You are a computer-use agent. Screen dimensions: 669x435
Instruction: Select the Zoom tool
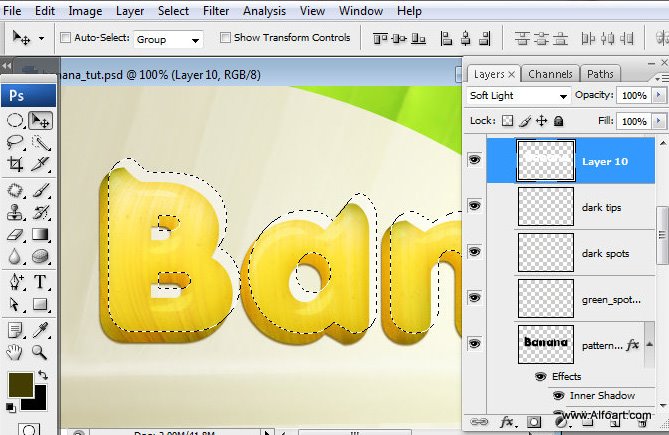[41, 352]
